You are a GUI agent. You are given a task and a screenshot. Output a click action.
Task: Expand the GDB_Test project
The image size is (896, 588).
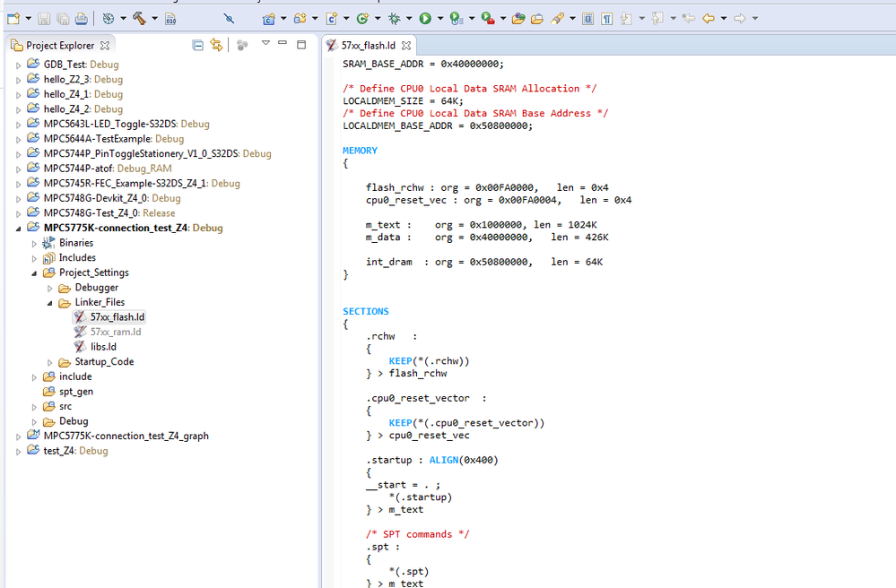[x=18, y=65]
